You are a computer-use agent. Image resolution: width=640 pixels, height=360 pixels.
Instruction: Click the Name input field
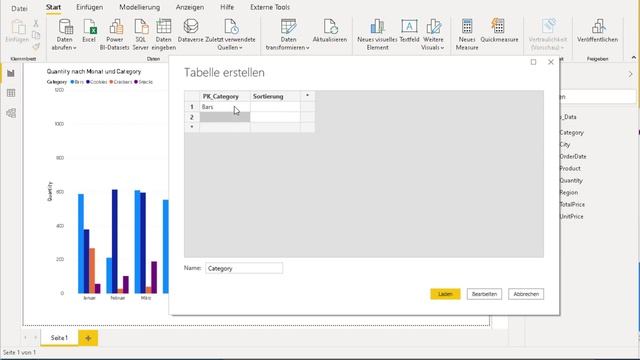(x=244, y=268)
